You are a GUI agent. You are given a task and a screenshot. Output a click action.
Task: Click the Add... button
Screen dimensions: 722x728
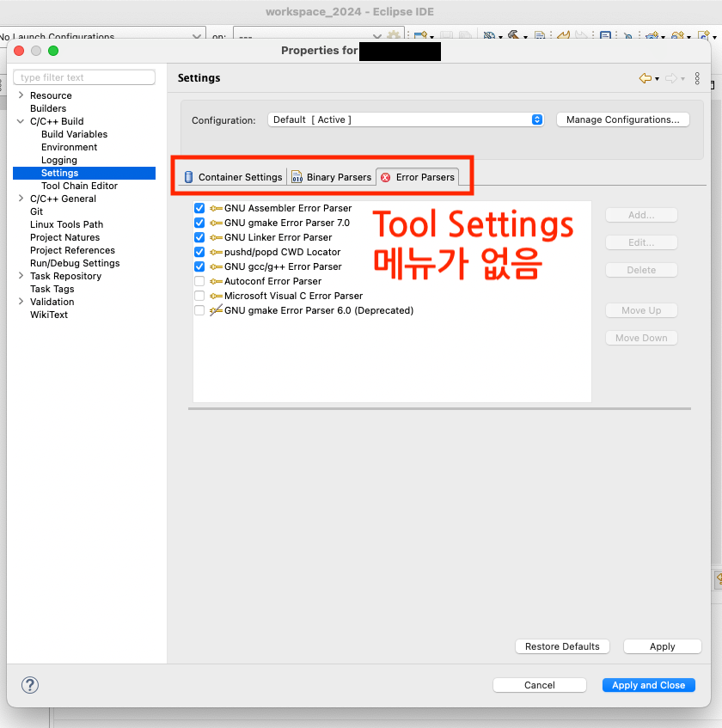tap(641, 215)
